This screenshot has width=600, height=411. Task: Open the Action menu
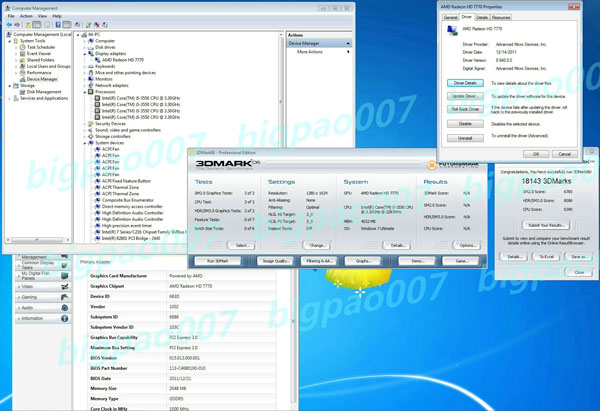pyautogui.click(x=26, y=16)
